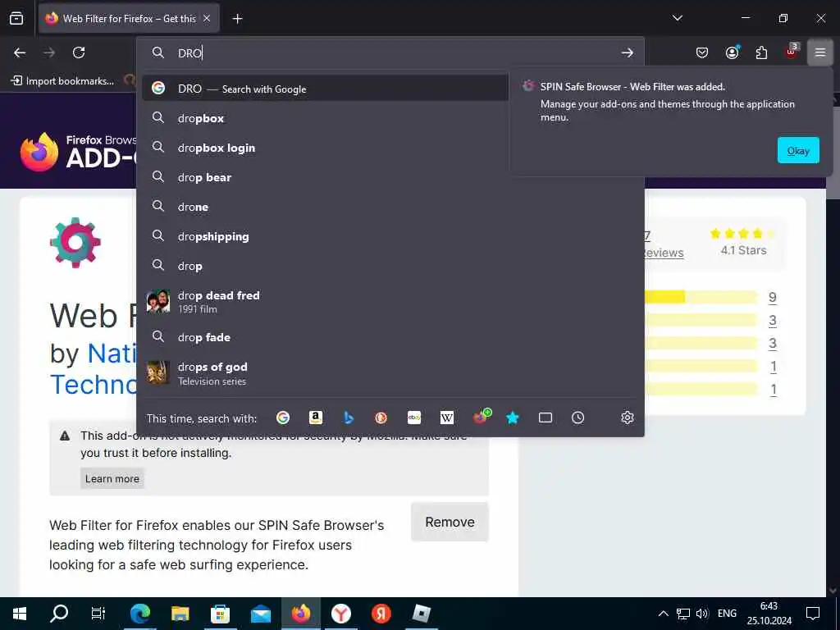Screen dimensions: 840x630
Task: Click Import bookmarks in bookmarks toolbar
Action: point(62,81)
